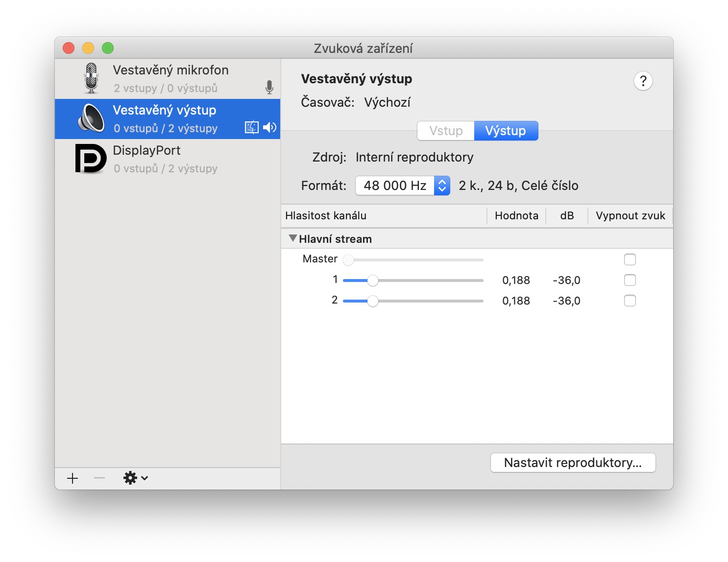
Task: Click the Nastavit reproduktory button
Action: tap(573, 462)
